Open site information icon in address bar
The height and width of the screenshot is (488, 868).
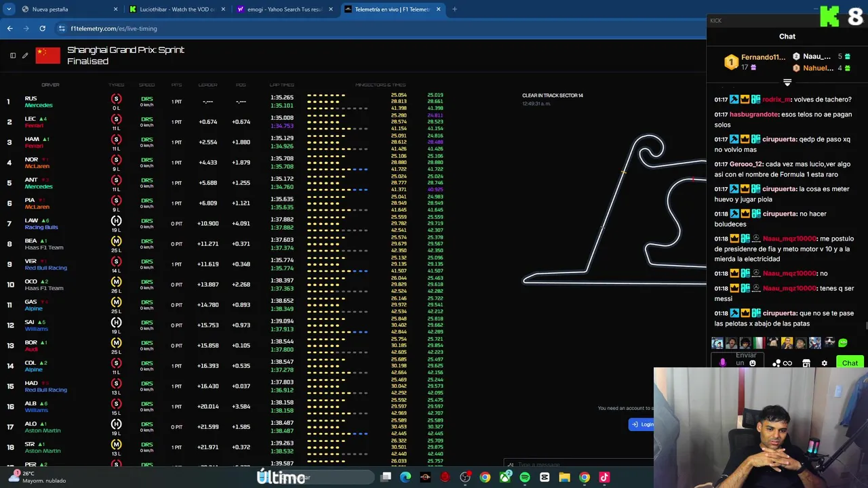(62, 28)
